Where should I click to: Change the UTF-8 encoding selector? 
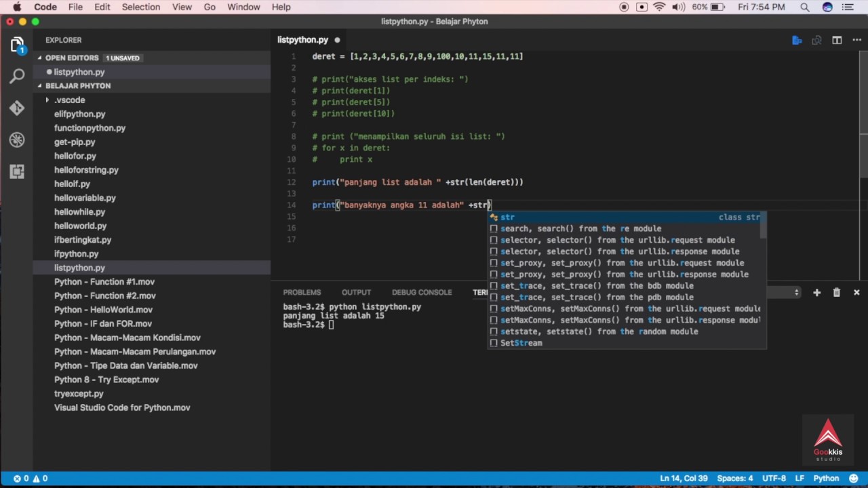coord(774,479)
